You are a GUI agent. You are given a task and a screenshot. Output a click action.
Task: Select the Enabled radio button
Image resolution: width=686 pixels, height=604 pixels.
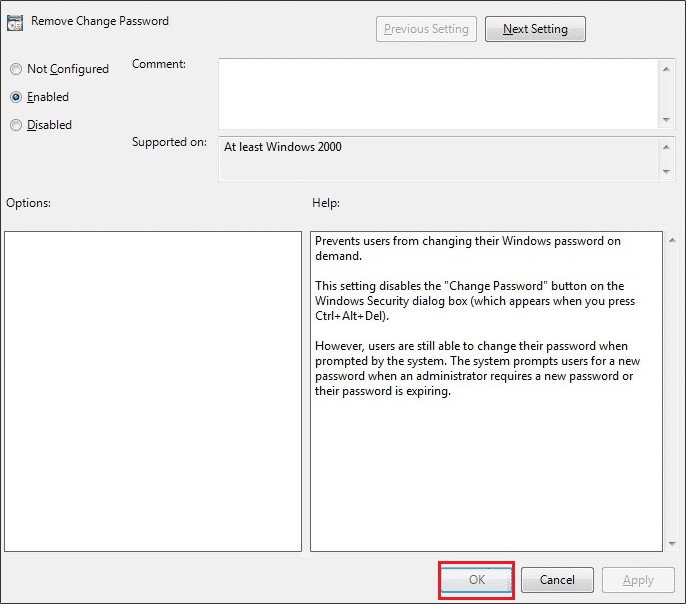[16, 97]
